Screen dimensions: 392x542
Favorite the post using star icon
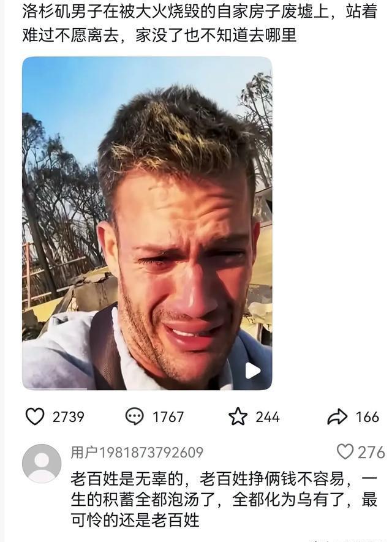238,416
